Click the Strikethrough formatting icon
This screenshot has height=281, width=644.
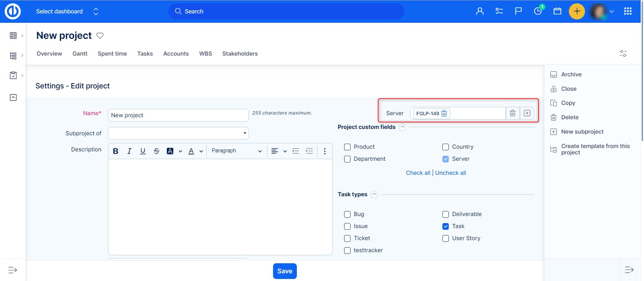click(156, 151)
